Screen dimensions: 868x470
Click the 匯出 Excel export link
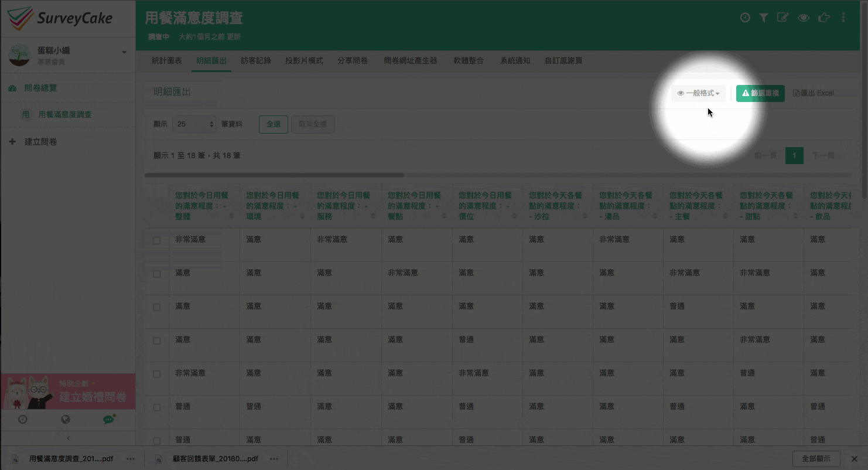[814, 93]
